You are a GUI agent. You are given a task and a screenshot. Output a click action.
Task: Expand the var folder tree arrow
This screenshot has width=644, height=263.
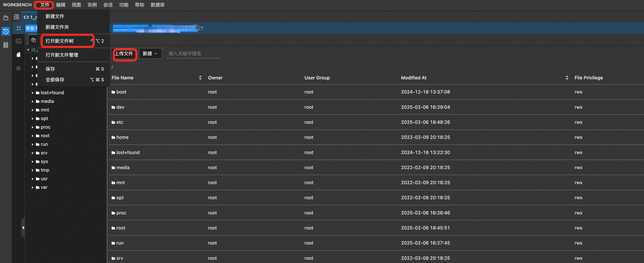32,187
